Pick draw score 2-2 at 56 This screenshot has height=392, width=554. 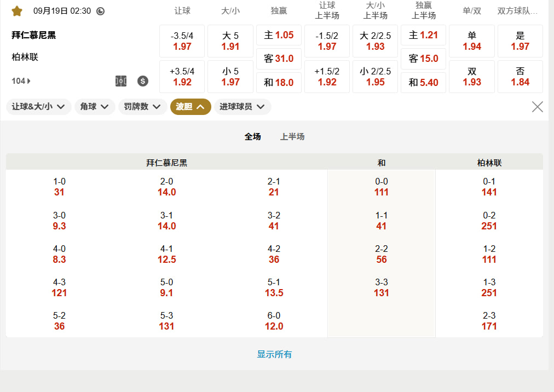pos(382,254)
